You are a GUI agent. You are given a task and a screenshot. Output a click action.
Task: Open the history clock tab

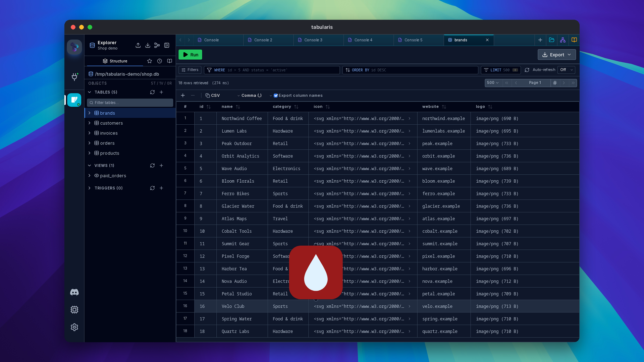tap(160, 61)
